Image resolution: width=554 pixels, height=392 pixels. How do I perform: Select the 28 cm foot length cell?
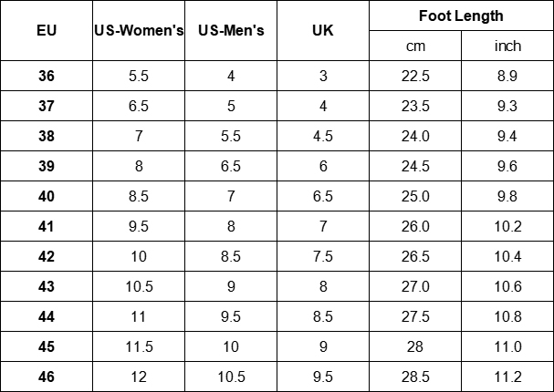pyautogui.click(x=415, y=346)
